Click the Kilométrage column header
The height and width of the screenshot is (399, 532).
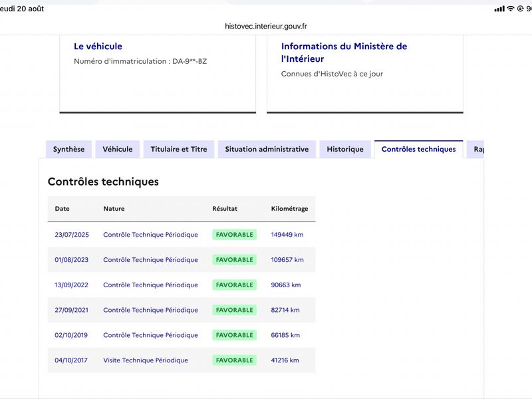point(289,209)
